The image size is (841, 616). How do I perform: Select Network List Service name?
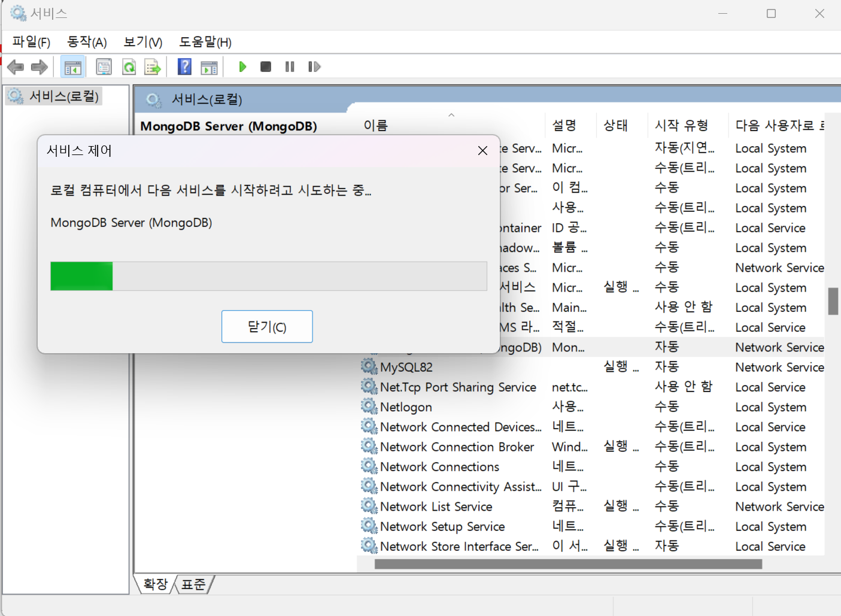436,506
